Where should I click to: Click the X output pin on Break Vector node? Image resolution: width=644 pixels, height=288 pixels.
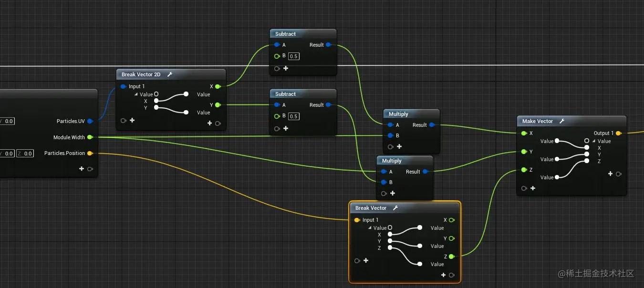click(x=451, y=220)
